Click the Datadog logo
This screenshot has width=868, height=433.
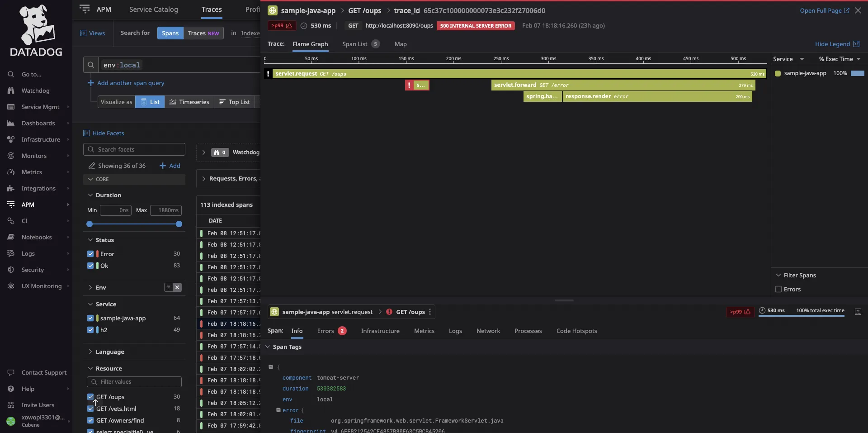[x=36, y=30]
